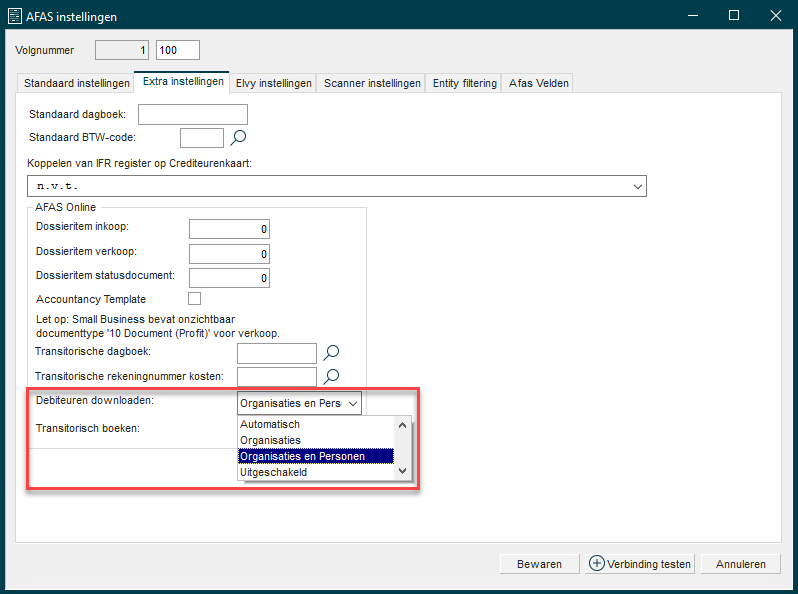Select Automatisch in the dropdown list
Viewport: 798px width, 594px height.
[x=316, y=424]
